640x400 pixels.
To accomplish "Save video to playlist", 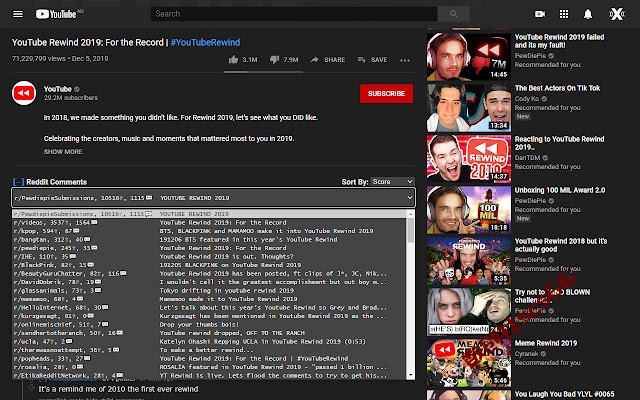I will pos(372,60).
